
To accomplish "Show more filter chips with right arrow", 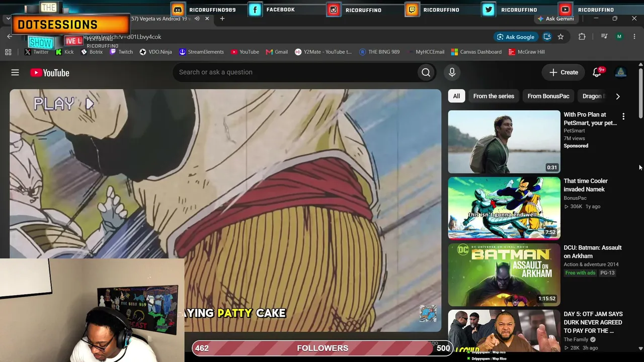I will (x=618, y=96).
